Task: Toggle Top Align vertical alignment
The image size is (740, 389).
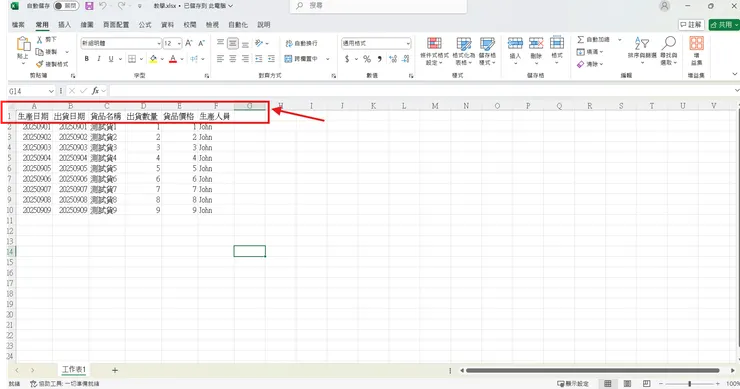Action: [220, 43]
